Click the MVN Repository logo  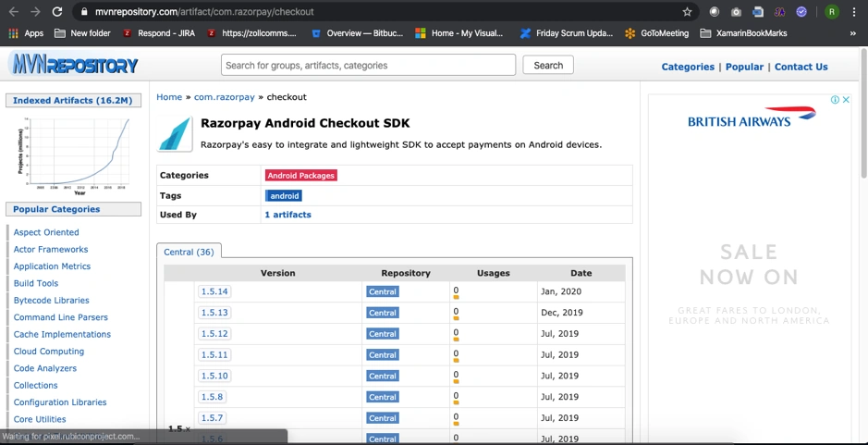pyautogui.click(x=74, y=64)
